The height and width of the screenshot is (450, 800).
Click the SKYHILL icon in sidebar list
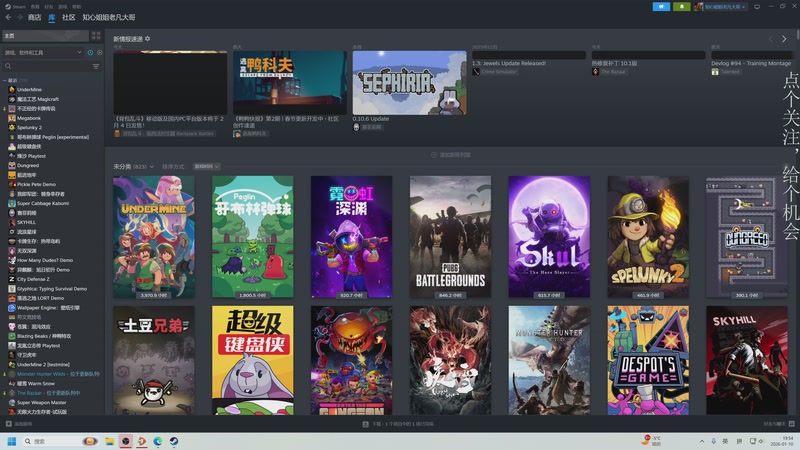(x=12, y=222)
